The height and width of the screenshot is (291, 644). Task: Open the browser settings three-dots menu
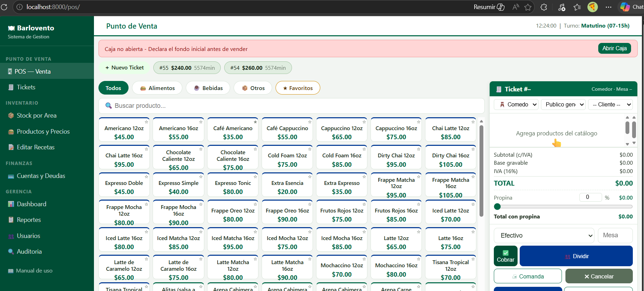click(x=608, y=7)
